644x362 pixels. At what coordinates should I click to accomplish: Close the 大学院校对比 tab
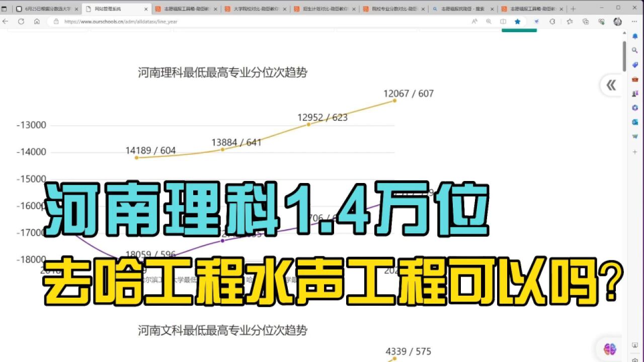coord(285,9)
